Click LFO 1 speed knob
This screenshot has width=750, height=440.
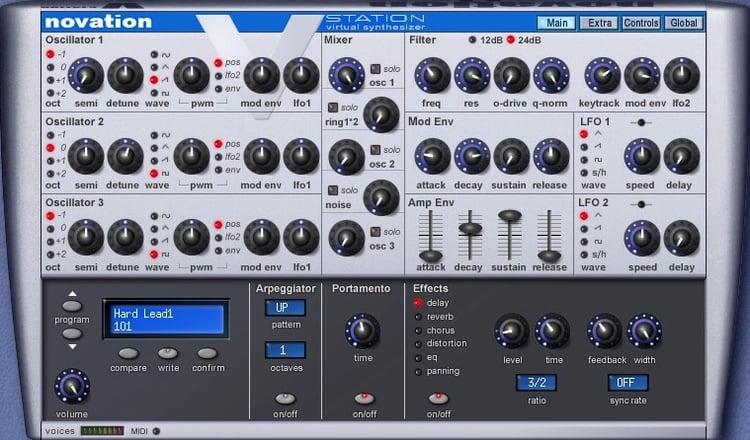point(642,156)
